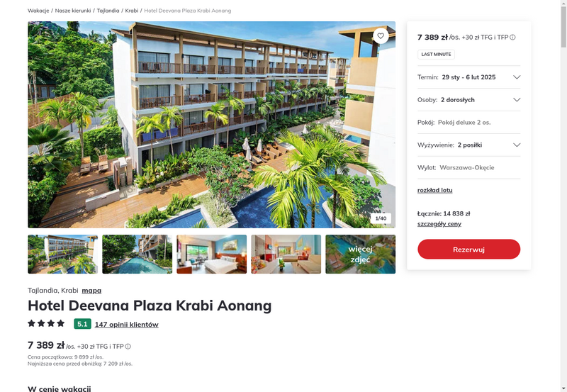Open mapa link next to Tajlandia, Krabi

click(x=91, y=291)
